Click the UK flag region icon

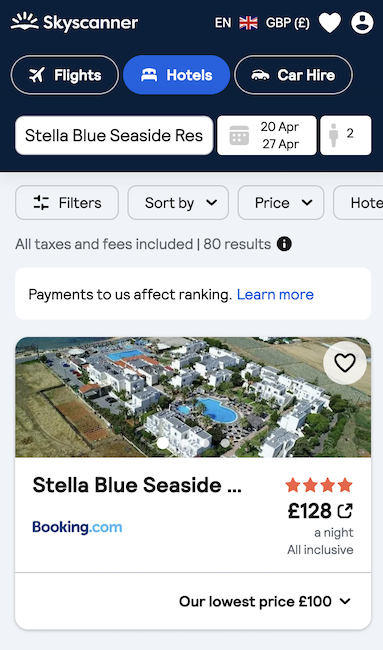248,23
